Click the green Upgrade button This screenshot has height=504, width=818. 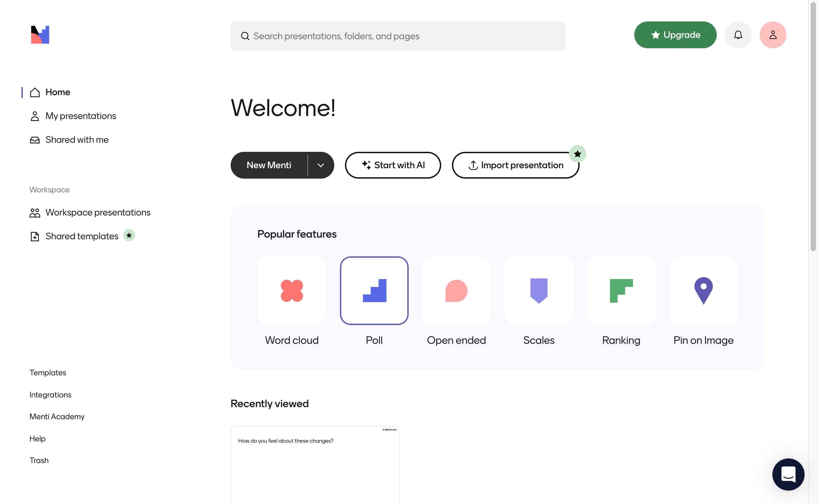pyautogui.click(x=675, y=35)
